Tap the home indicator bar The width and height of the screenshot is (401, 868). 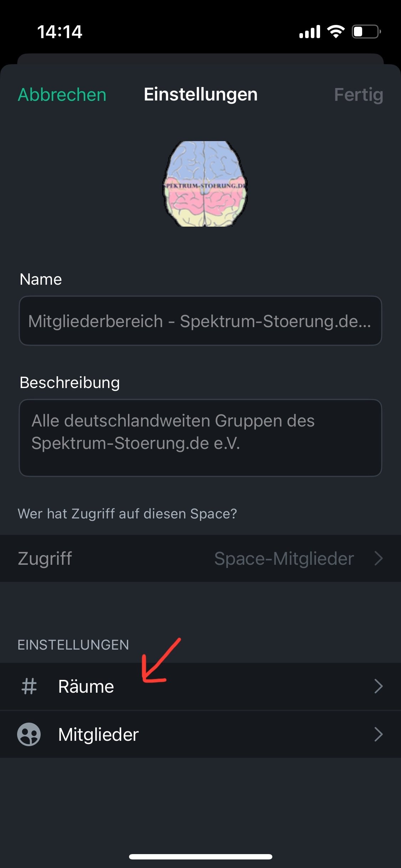click(200, 857)
